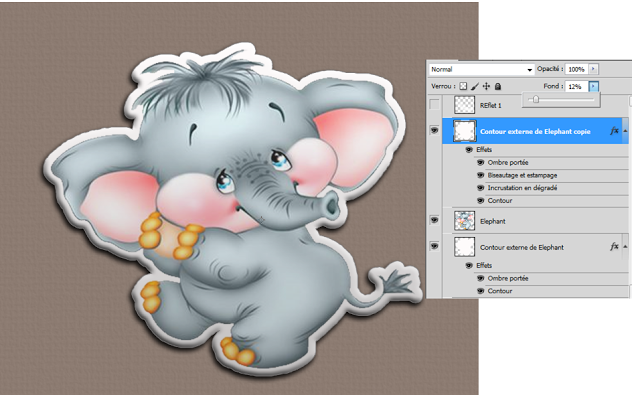The image size is (640, 395).
Task: Toggle Effets eye of lower Contour layer
Action: coord(469,266)
